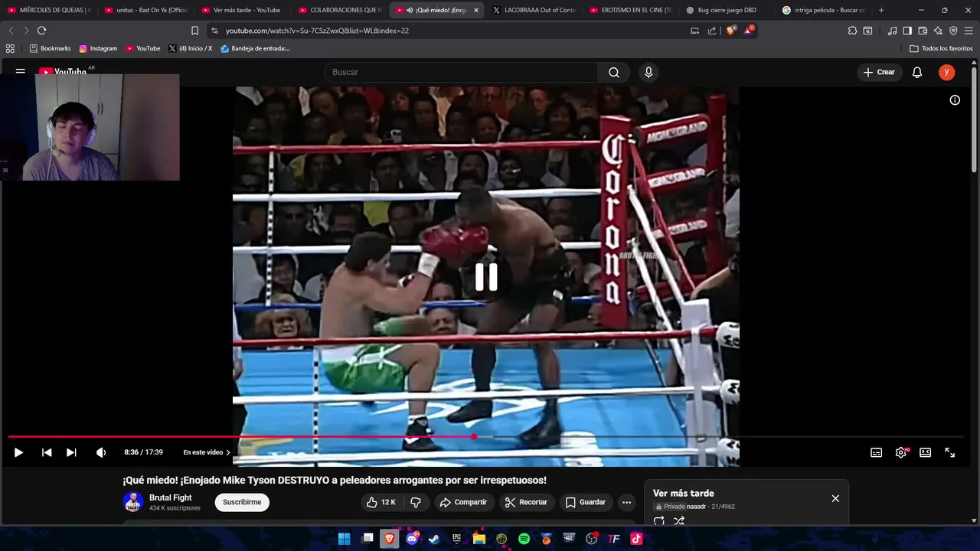980x551 pixels.
Task: Open a new browser tab
Action: (x=881, y=10)
